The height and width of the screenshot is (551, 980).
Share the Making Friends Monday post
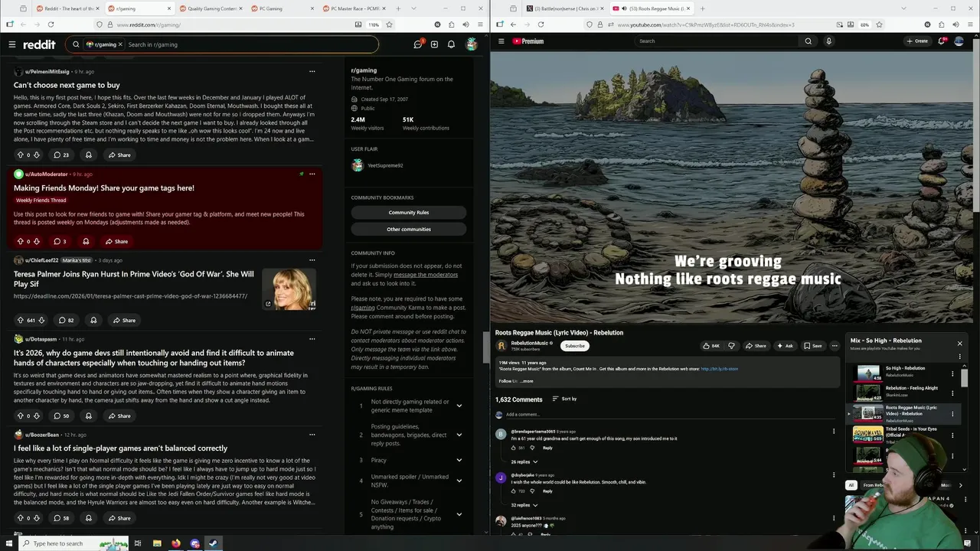[117, 241]
